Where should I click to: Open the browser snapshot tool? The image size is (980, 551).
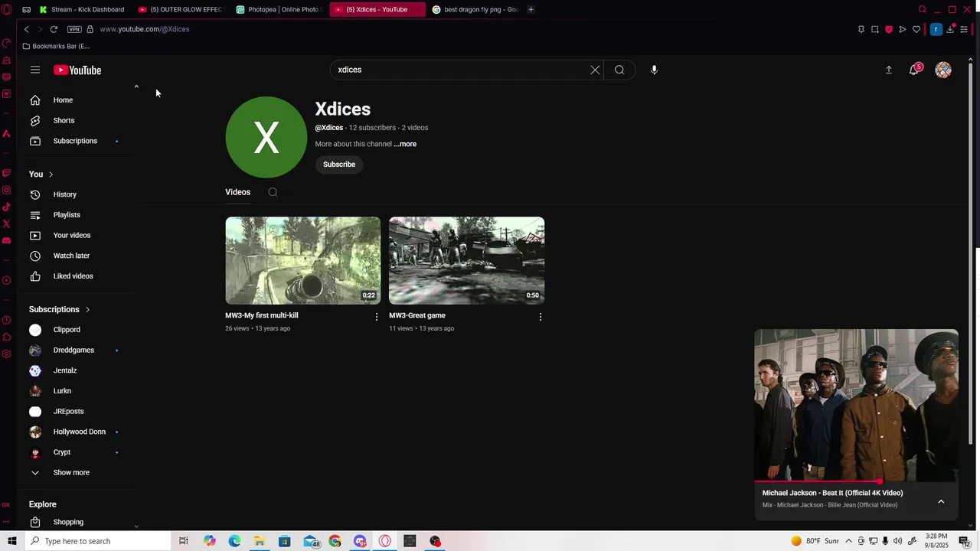[875, 29]
